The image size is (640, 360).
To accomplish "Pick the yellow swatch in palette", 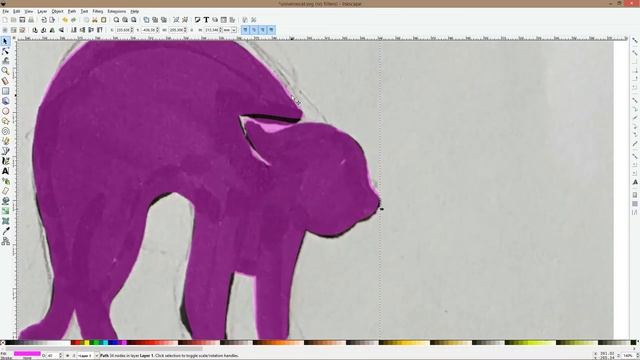I will [87, 342].
